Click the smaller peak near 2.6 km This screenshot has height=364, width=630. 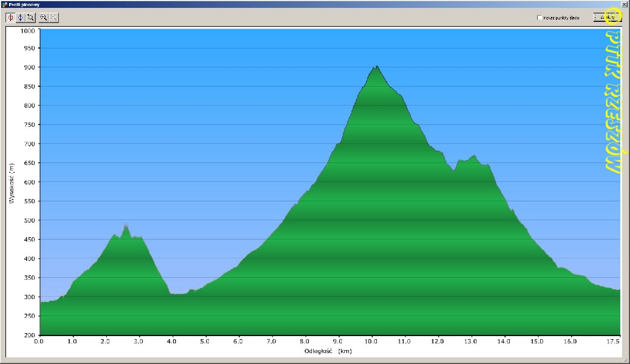126,226
